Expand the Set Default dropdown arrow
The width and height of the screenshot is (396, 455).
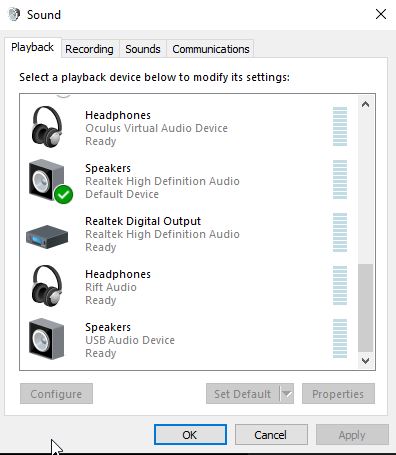point(287,394)
